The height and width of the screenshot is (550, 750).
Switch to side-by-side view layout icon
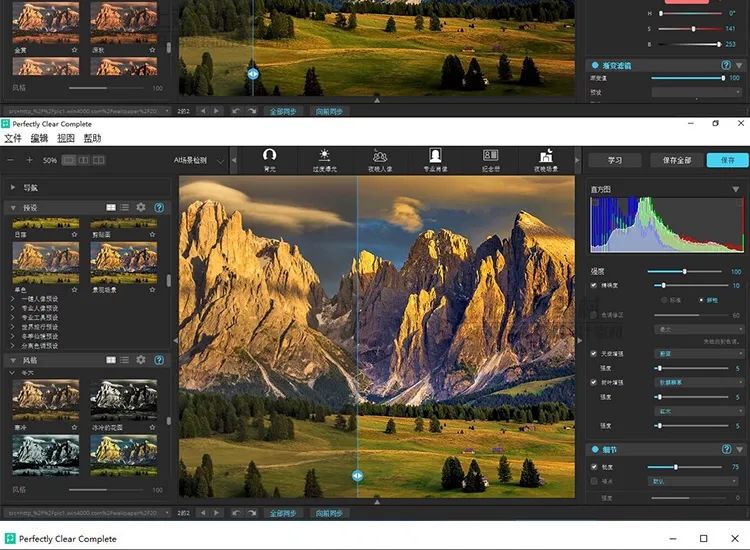99,160
